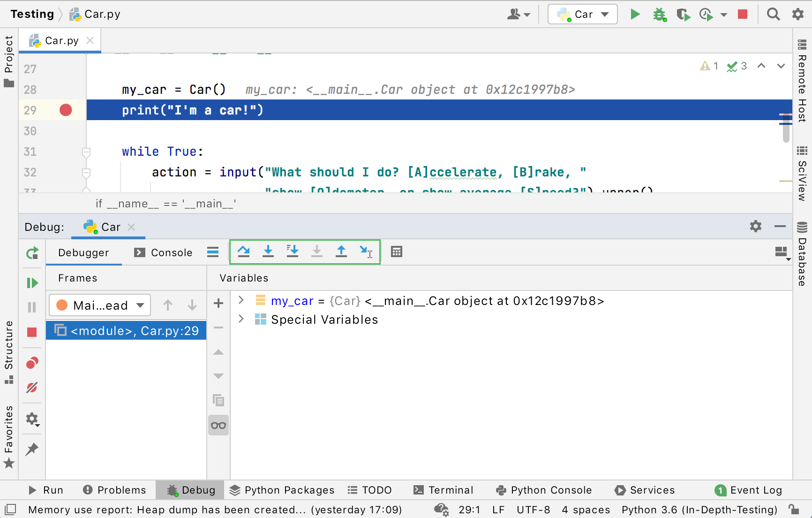Image resolution: width=812 pixels, height=518 pixels.
Task: Open the Python Packages tool window
Action: pyautogui.click(x=281, y=490)
